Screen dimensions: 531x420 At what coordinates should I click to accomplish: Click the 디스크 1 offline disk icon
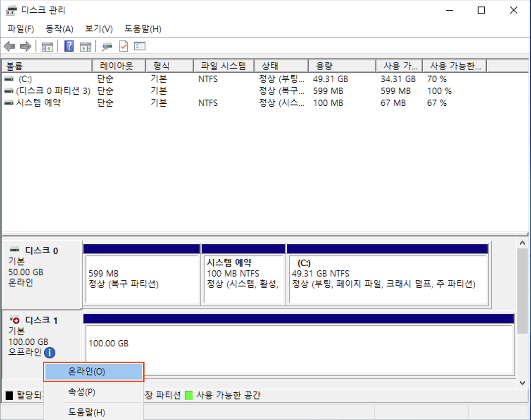pyautogui.click(x=15, y=320)
